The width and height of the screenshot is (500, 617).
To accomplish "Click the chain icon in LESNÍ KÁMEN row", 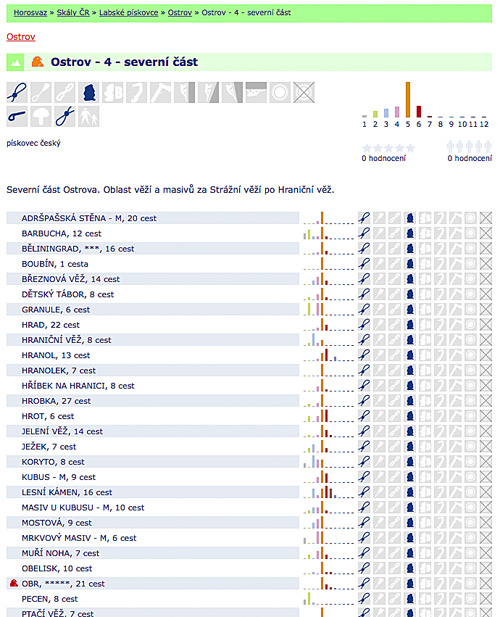I will [395, 492].
